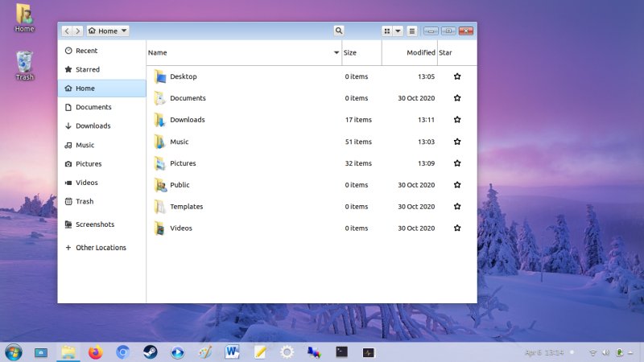644x362 pixels.
Task: Go forward with the forward arrow button
Action: tap(77, 31)
